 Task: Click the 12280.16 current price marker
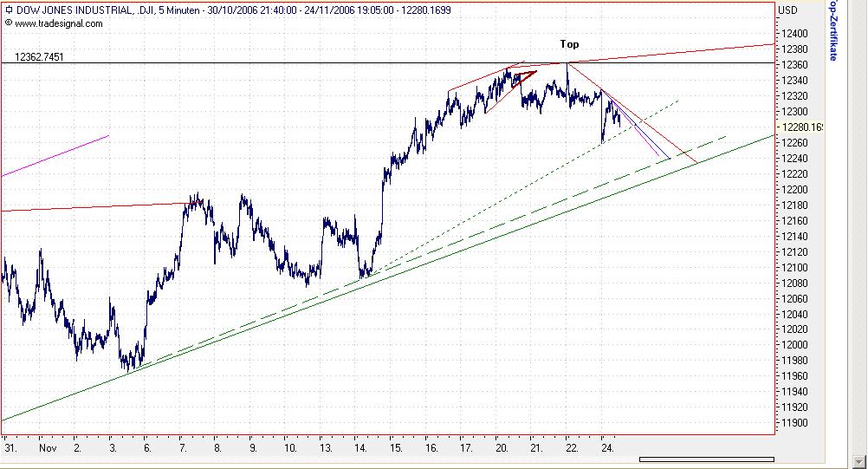point(801,127)
